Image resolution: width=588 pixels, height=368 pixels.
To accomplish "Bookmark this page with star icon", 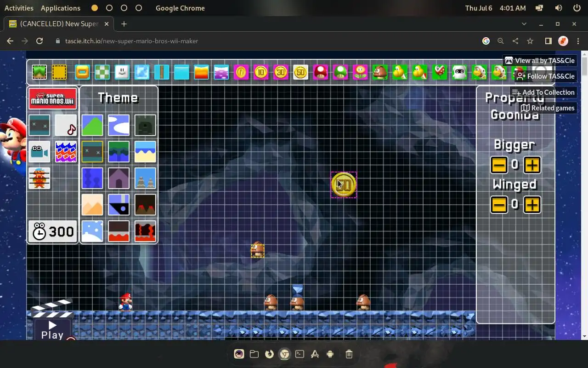I will pos(530,41).
